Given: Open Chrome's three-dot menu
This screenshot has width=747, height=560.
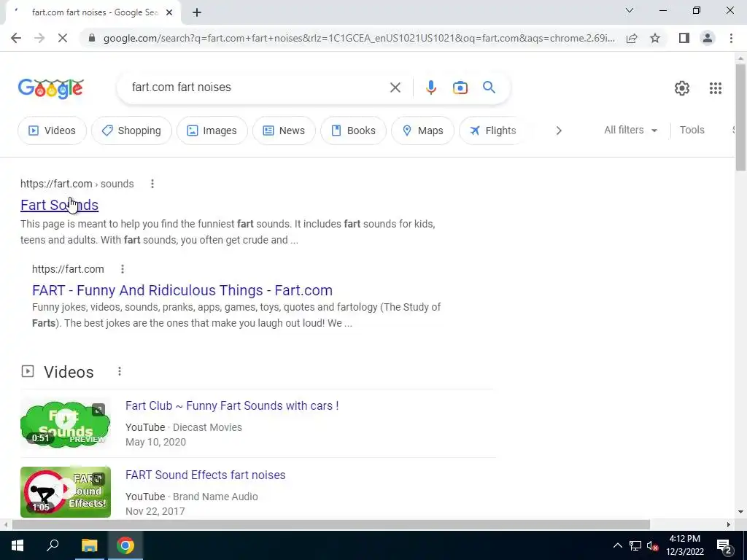Looking at the screenshot, I should pos(731,38).
